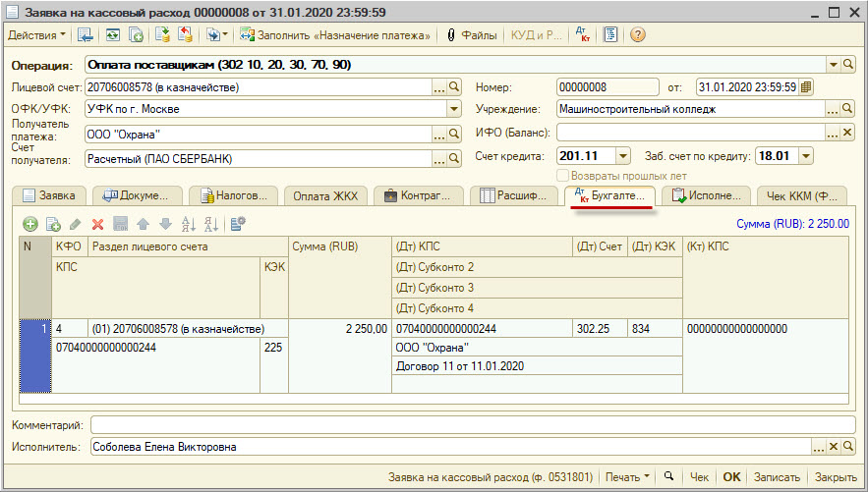Screen dimensions: 868x492
Task: Click the document report list icon in toolbar
Action: (610, 35)
